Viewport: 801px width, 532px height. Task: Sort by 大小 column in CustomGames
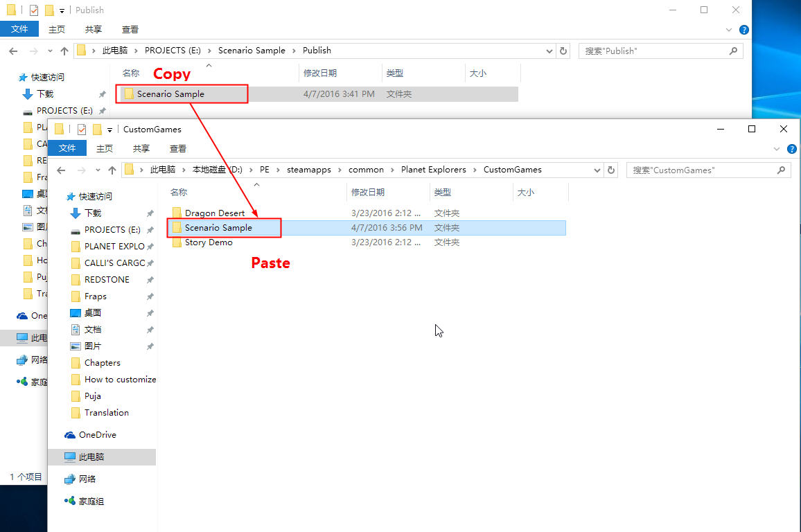tap(526, 193)
